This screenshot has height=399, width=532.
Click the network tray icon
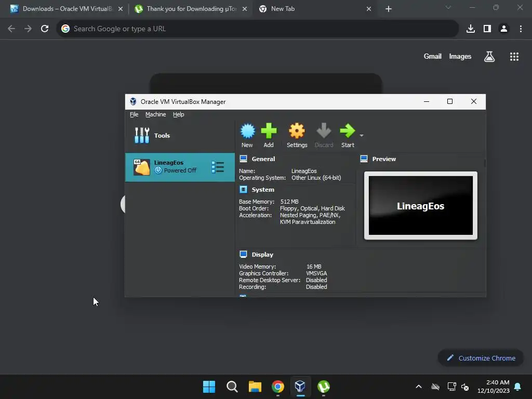(x=451, y=387)
